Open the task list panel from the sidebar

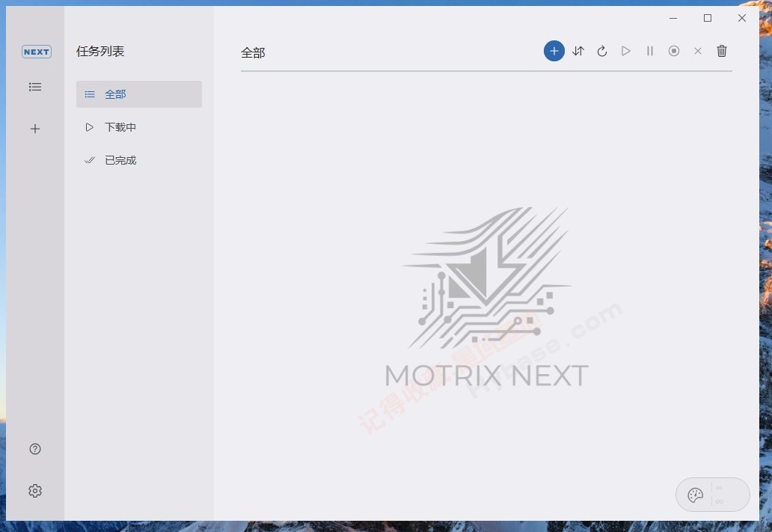point(35,87)
